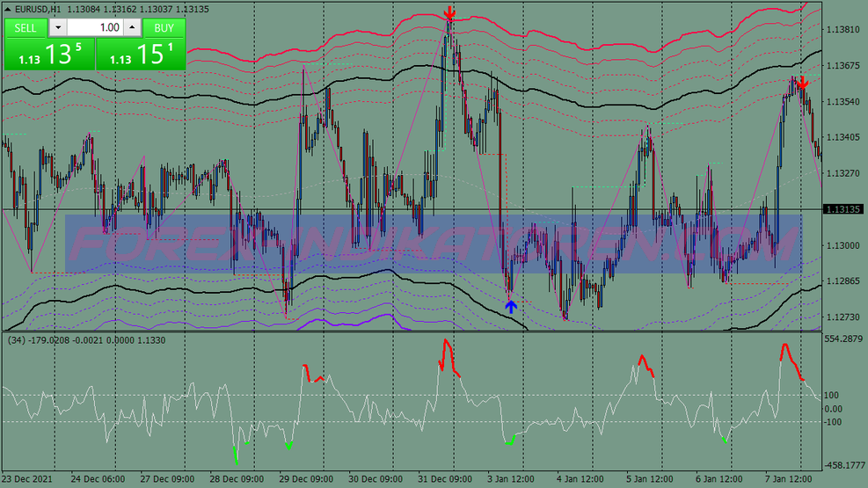
Task: Click the indicator 100 level label
Action: point(831,395)
